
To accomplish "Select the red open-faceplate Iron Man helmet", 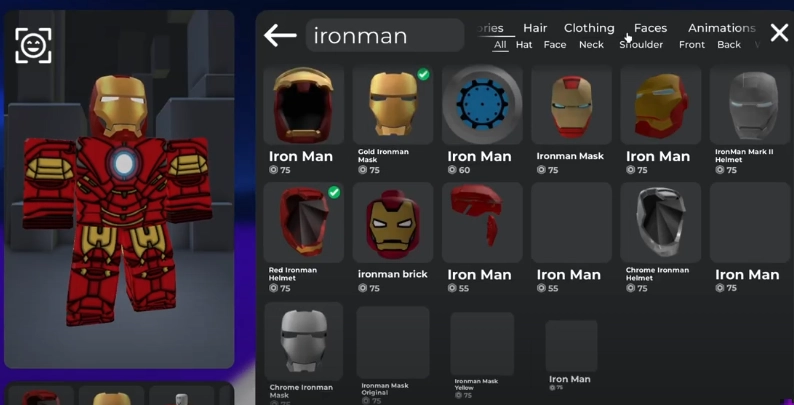I will point(303,104).
